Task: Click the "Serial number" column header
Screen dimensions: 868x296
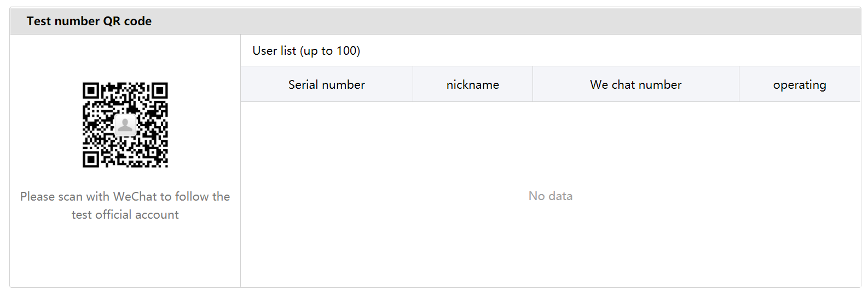Action: 327,84
